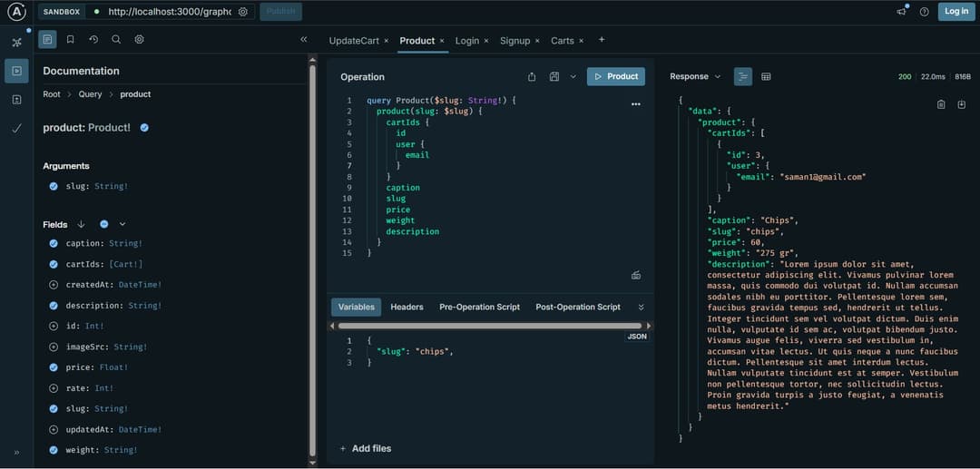980x469 pixels.
Task: Add the rate field
Action: [54, 388]
